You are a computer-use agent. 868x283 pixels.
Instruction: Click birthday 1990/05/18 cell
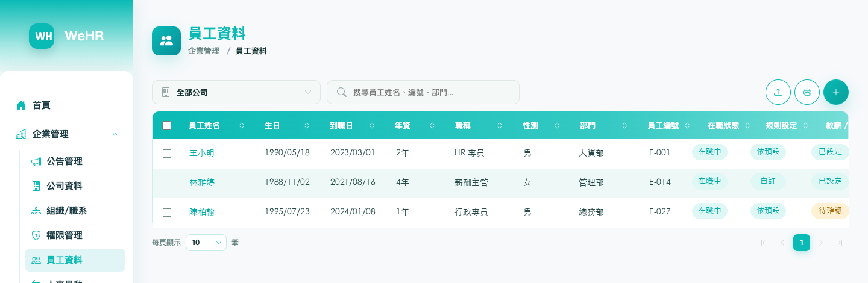(287, 153)
